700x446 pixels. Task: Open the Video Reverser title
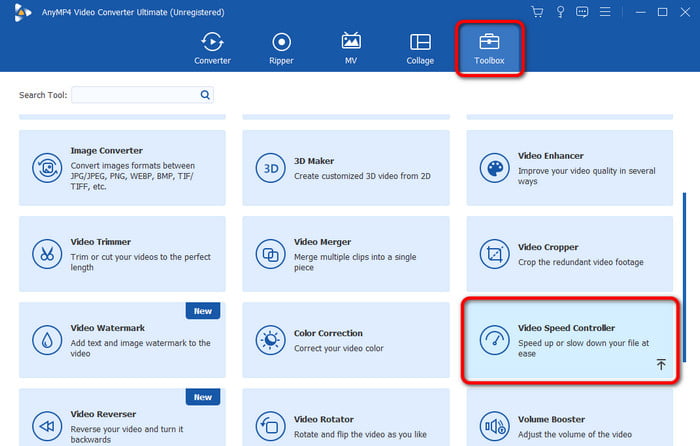[103, 414]
